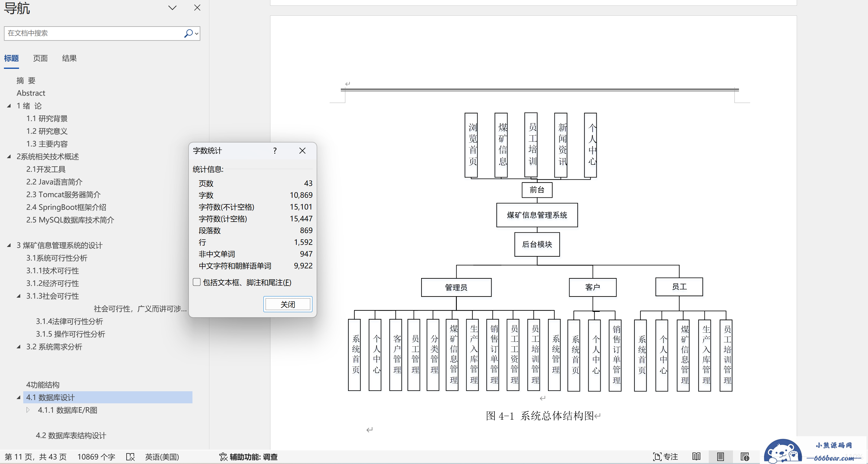
Task: Switch to the 结果 tab
Action: click(69, 58)
